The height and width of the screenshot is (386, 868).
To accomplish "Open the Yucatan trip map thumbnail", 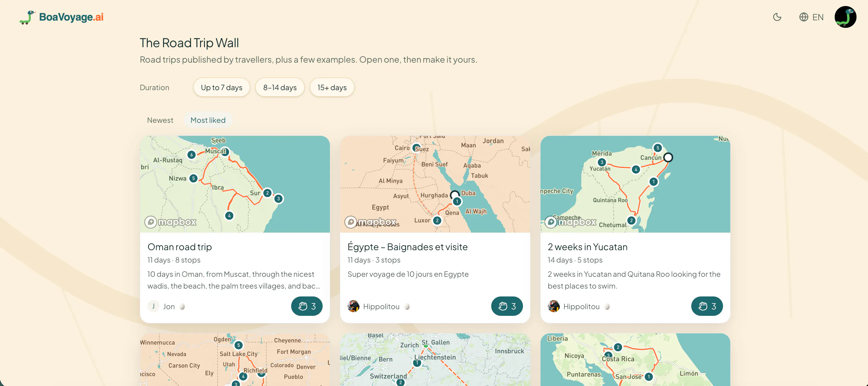I will click(635, 184).
